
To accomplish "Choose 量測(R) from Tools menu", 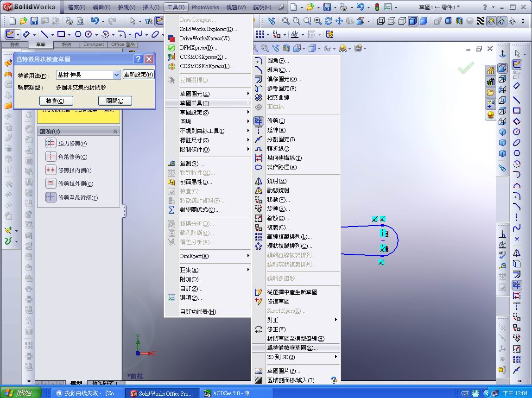I will [208, 163].
